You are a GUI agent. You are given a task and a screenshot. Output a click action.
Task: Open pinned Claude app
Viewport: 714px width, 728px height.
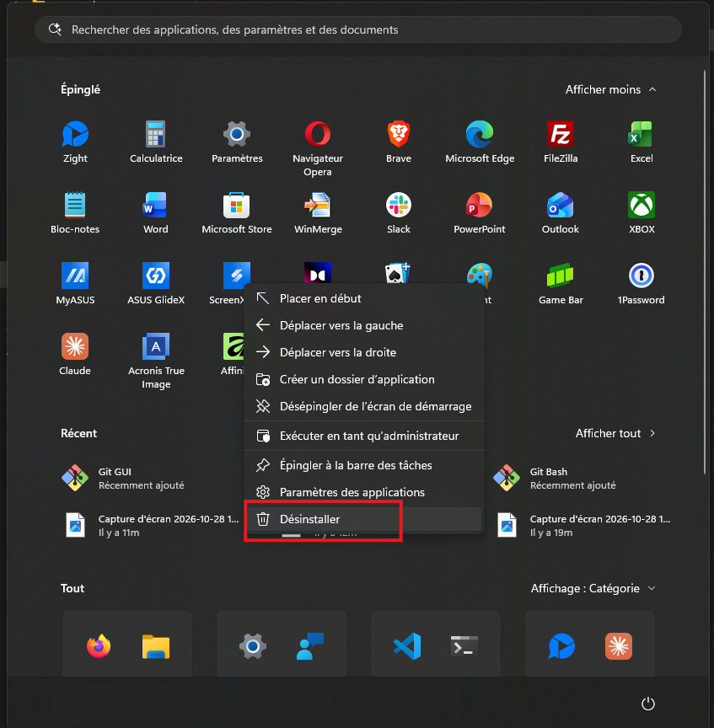(75, 353)
